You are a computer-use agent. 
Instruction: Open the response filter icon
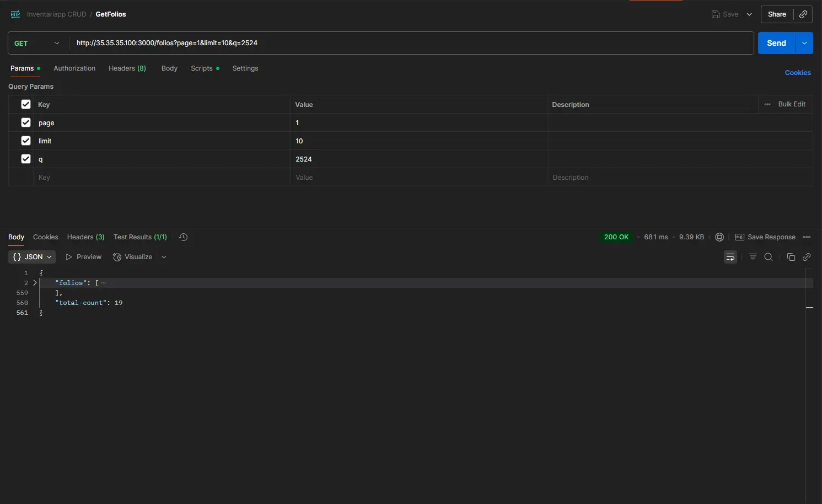click(753, 257)
